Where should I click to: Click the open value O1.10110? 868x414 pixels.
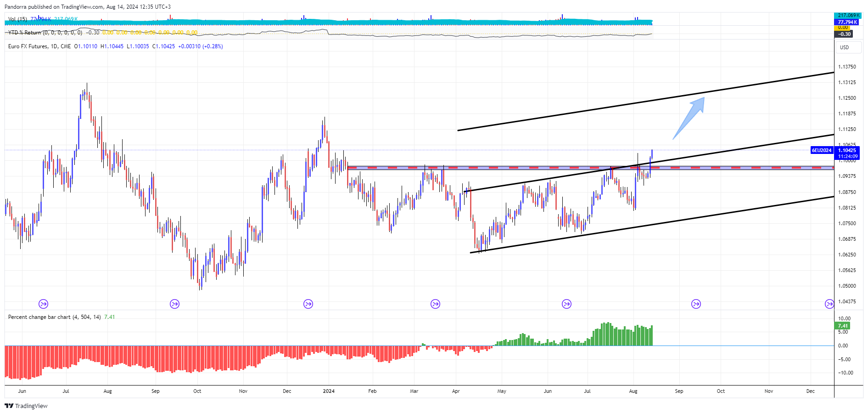86,46
